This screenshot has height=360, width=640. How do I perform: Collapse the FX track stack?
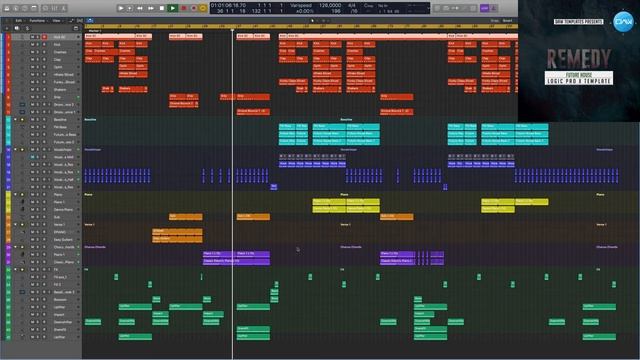tap(16, 269)
